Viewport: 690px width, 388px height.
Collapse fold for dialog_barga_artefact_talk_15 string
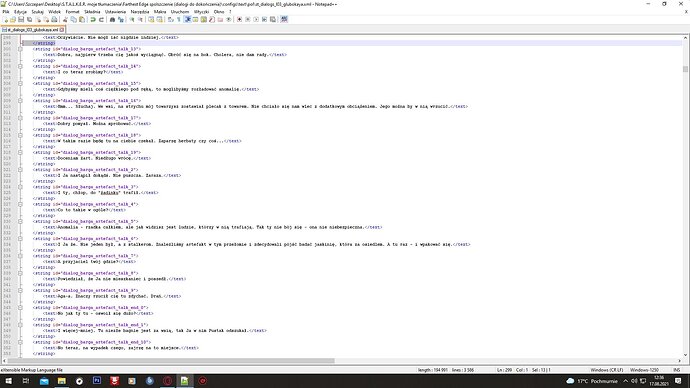tap(20, 83)
